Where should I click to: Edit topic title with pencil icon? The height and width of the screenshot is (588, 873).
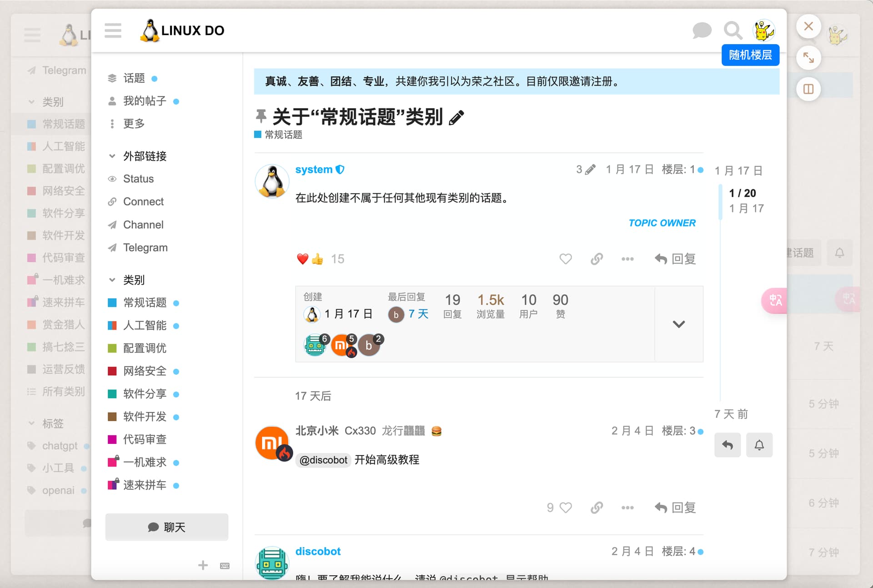coord(456,118)
